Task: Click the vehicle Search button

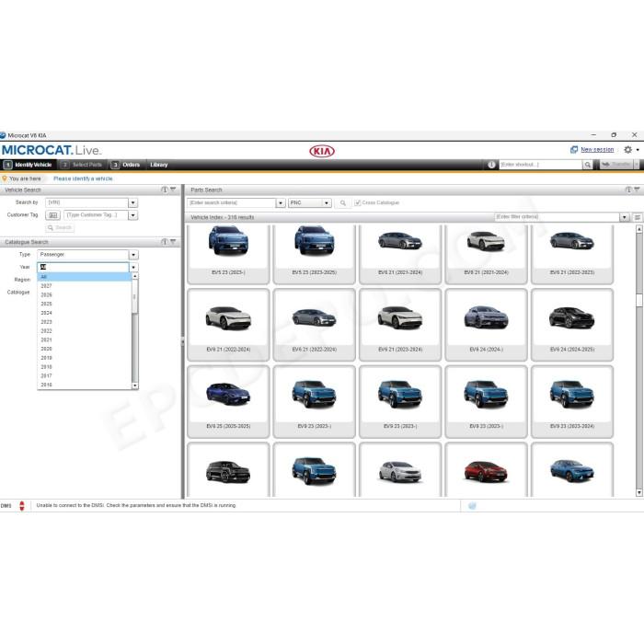Action: (60, 227)
